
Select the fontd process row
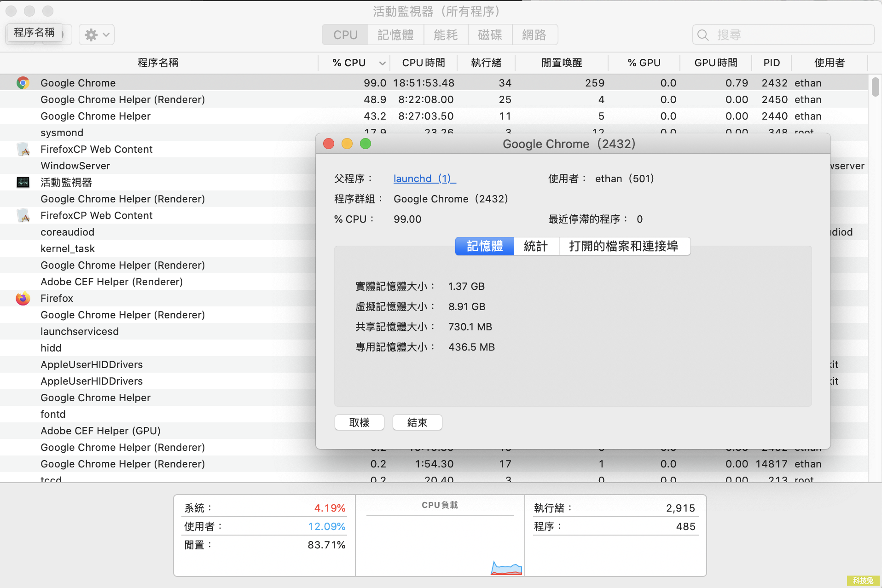pos(158,414)
